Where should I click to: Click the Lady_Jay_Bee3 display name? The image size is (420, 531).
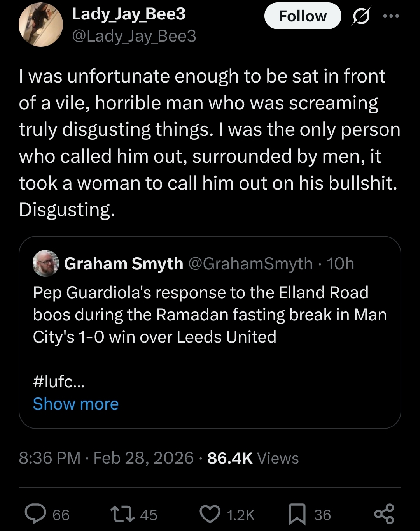[x=129, y=14]
